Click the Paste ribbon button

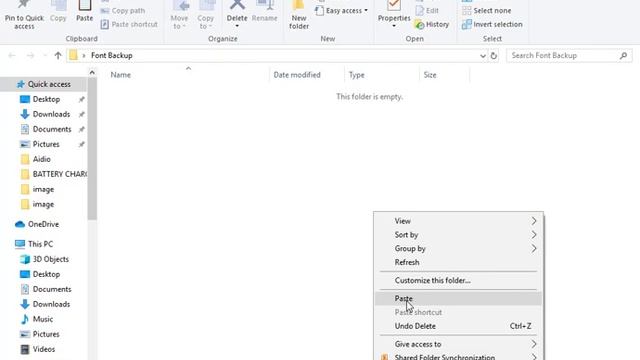84,12
